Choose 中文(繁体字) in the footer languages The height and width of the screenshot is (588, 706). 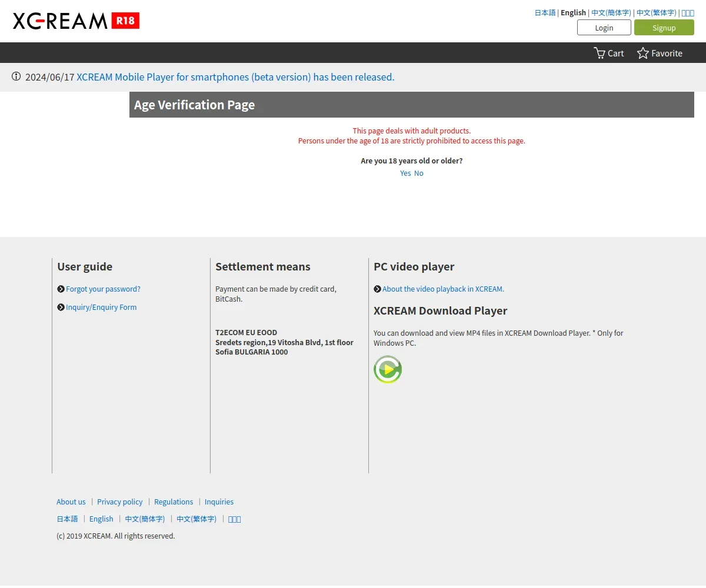pos(197,519)
